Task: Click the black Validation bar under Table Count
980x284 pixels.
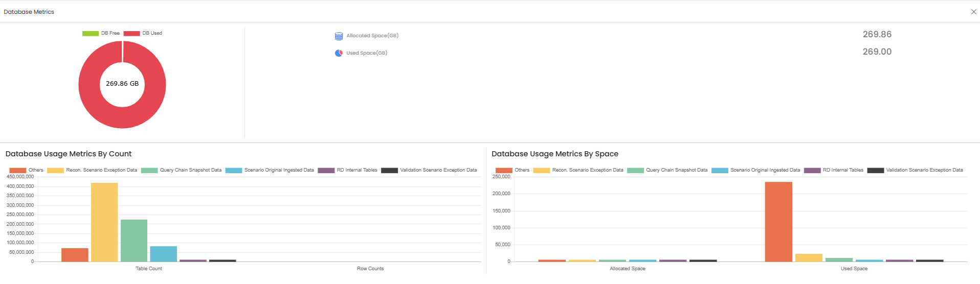Action: [x=222, y=261]
